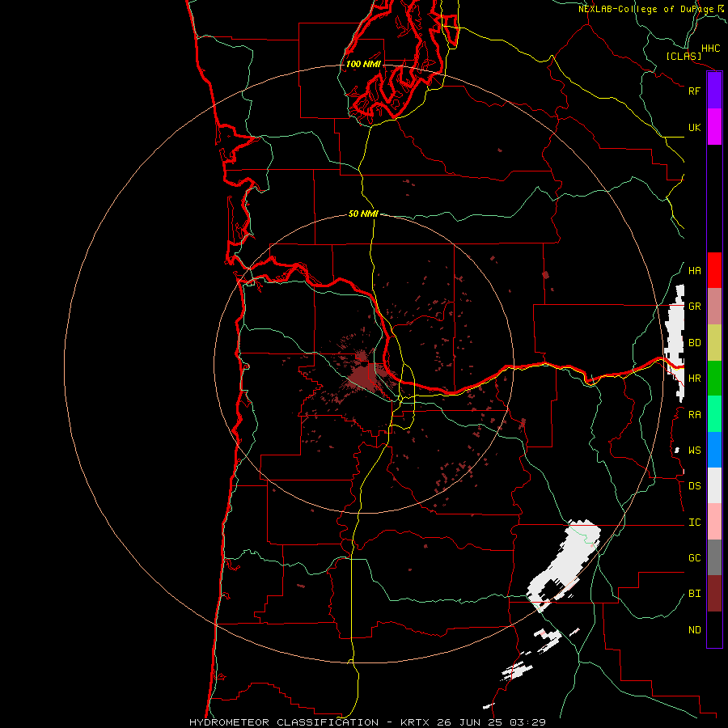Click the BD legend label
The height and width of the screenshot is (728, 728).
point(694,343)
